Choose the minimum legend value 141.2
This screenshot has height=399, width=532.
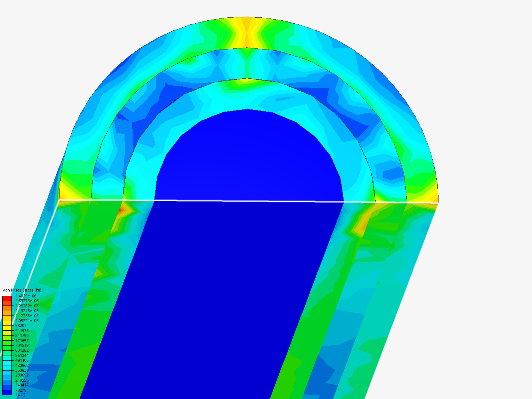tap(20, 395)
